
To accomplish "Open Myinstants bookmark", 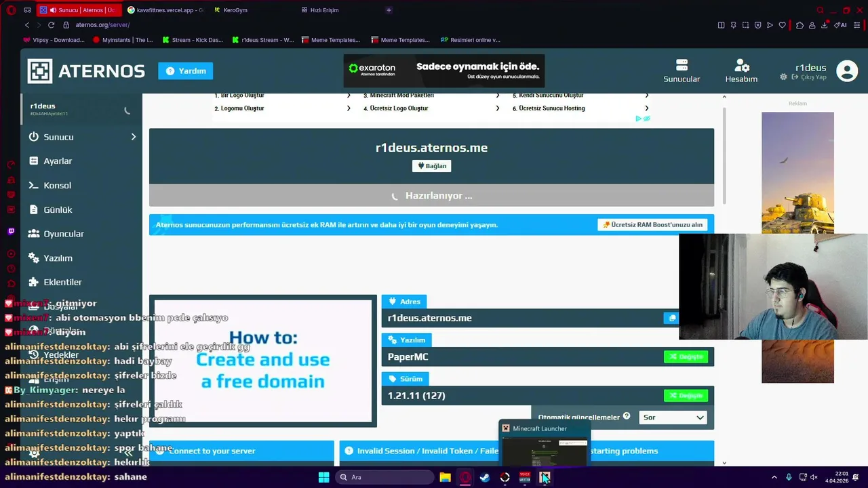I will point(123,40).
